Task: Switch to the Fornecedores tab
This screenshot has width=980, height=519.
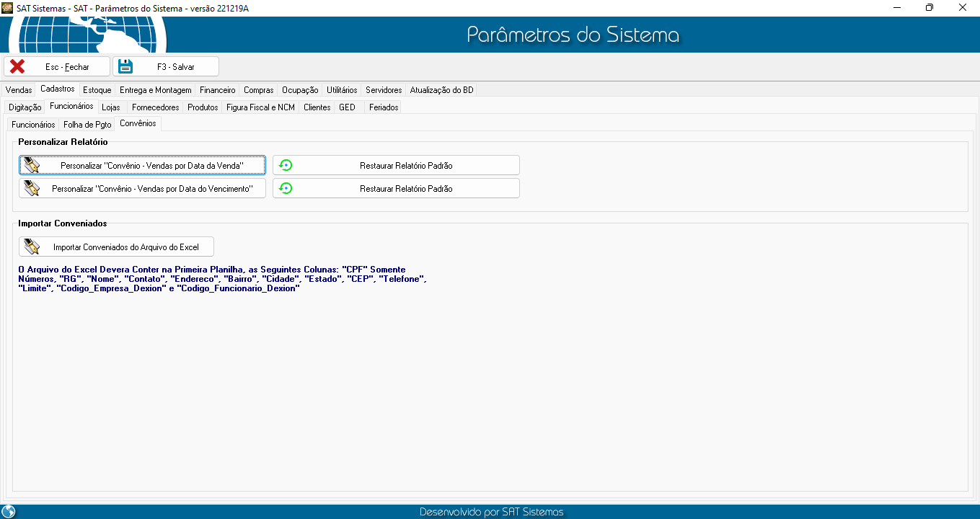Action: coord(155,107)
